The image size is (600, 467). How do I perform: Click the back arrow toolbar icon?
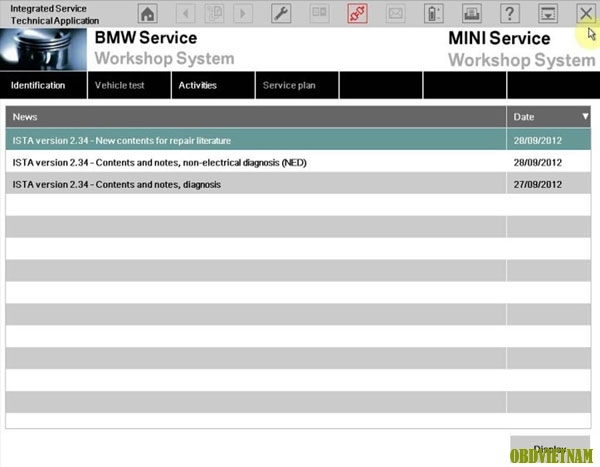186,14
